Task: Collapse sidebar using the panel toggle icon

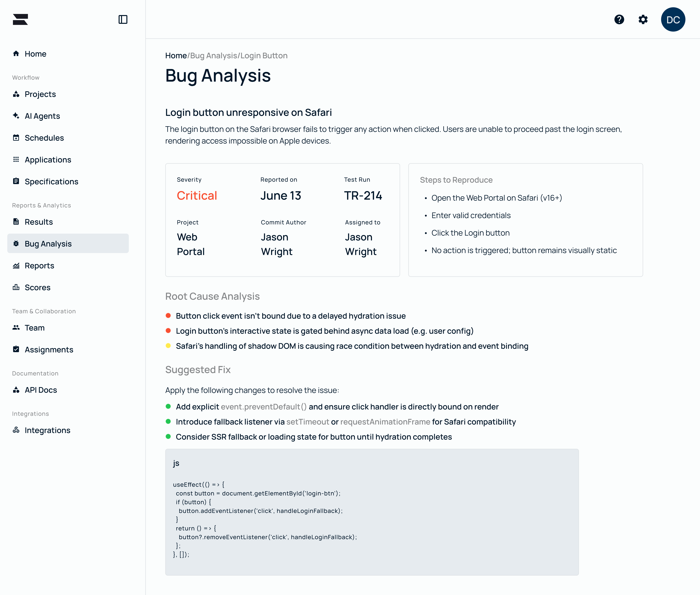Action: (123, 20)
